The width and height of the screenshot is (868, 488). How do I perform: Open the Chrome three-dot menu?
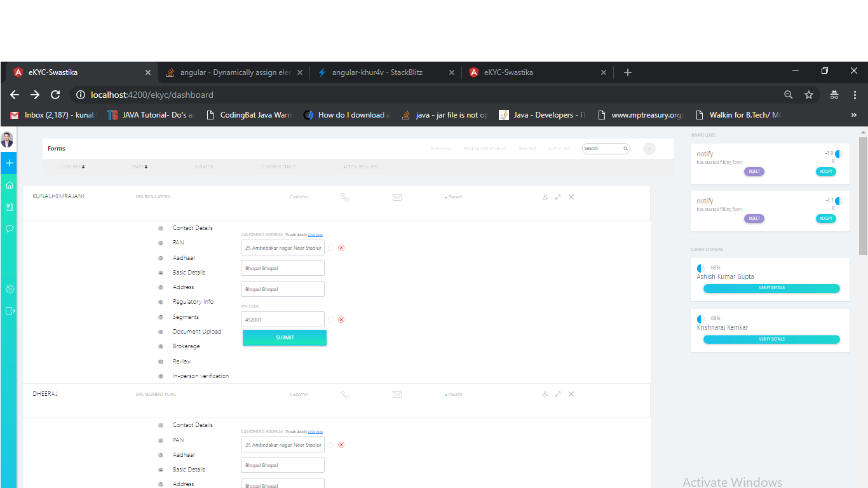pos(855,95)
